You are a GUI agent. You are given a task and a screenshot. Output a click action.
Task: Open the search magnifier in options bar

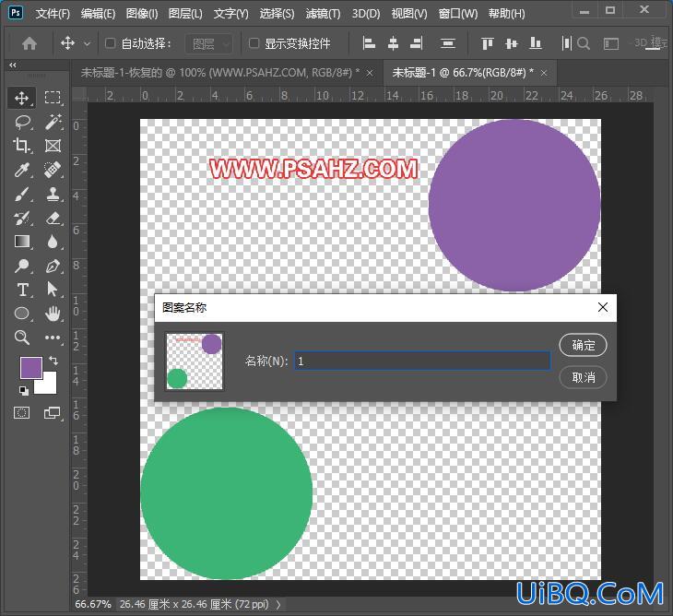click(x=584, y=43)
